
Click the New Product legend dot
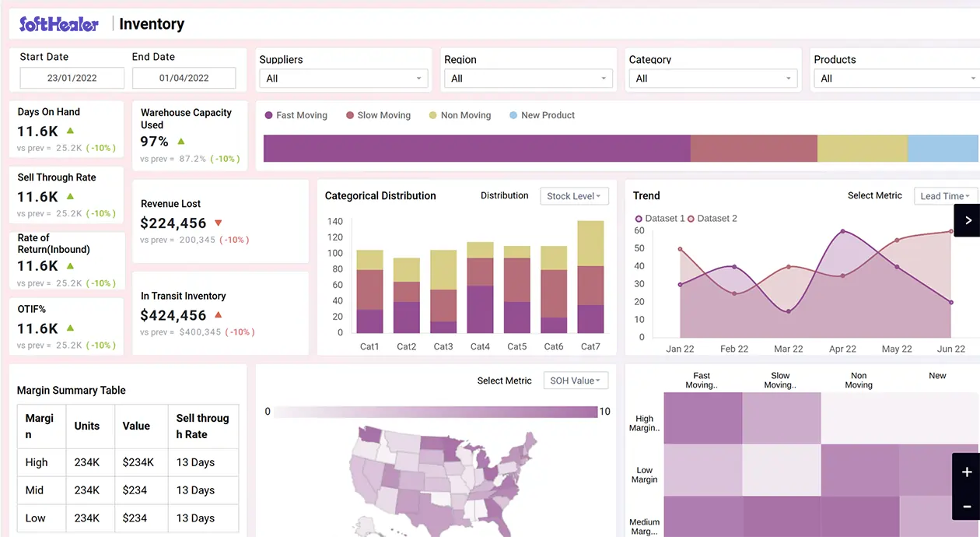(513, 115)
